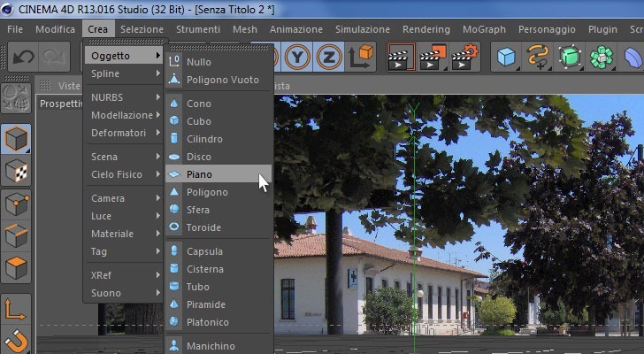This screenshot has height=354, width=644.
Task: Open the Mesh menu
Action: point(245,29)
